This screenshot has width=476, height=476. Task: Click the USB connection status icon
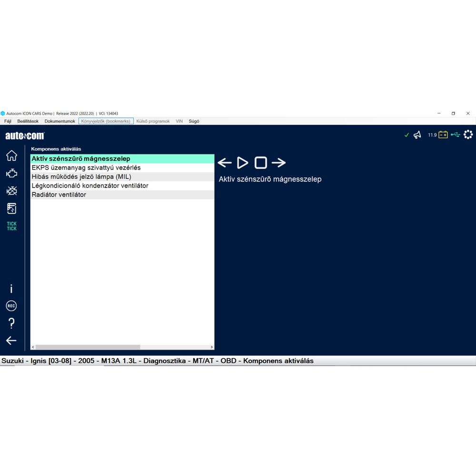(x=456, y=135)
